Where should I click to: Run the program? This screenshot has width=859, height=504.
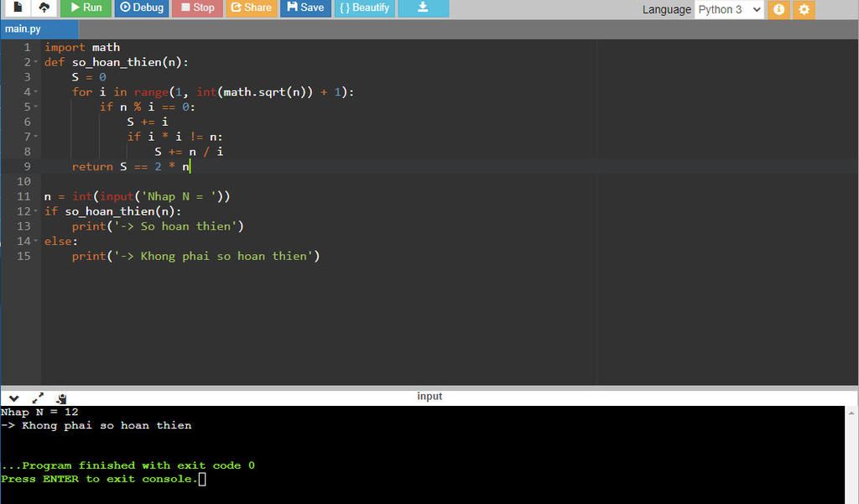[x=86, y=8]
